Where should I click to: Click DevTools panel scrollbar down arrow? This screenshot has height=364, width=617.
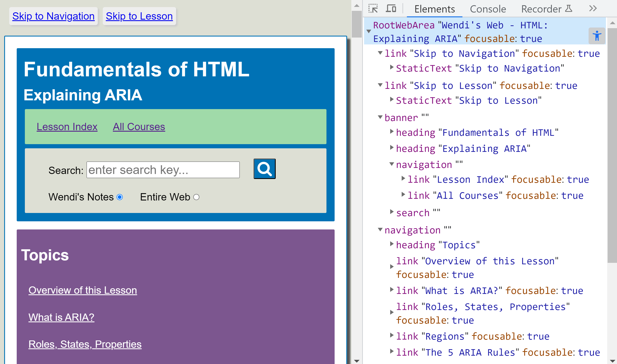[612, 361]
